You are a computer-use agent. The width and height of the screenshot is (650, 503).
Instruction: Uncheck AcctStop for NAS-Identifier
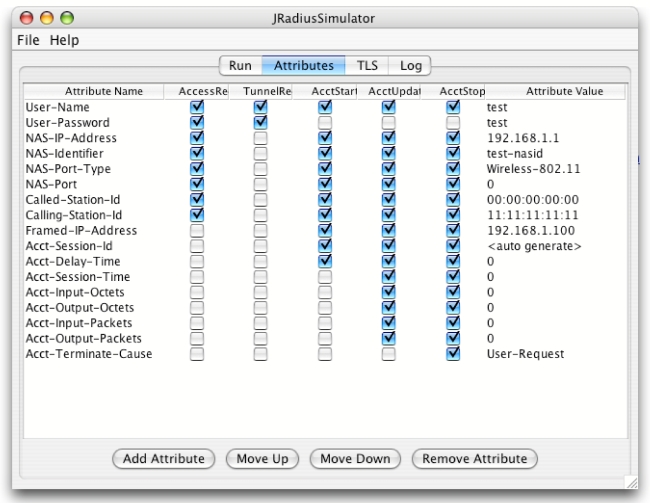[x=453, y=153]
